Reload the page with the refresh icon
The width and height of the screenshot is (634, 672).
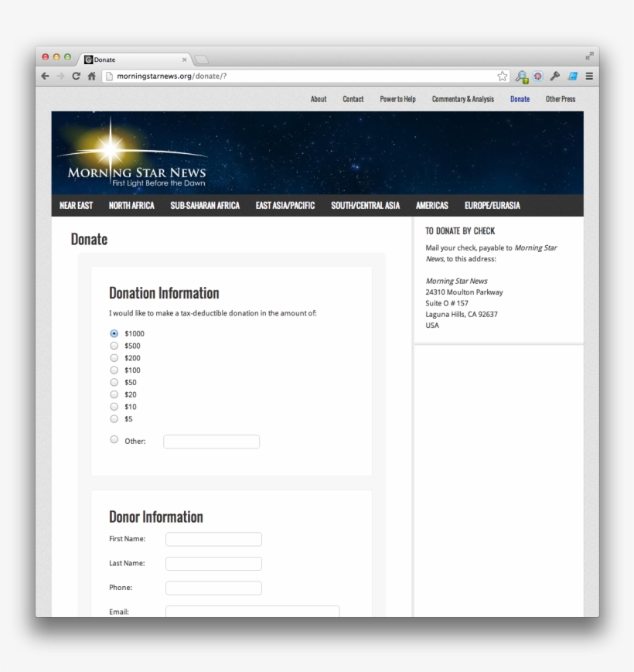(77, 77)
